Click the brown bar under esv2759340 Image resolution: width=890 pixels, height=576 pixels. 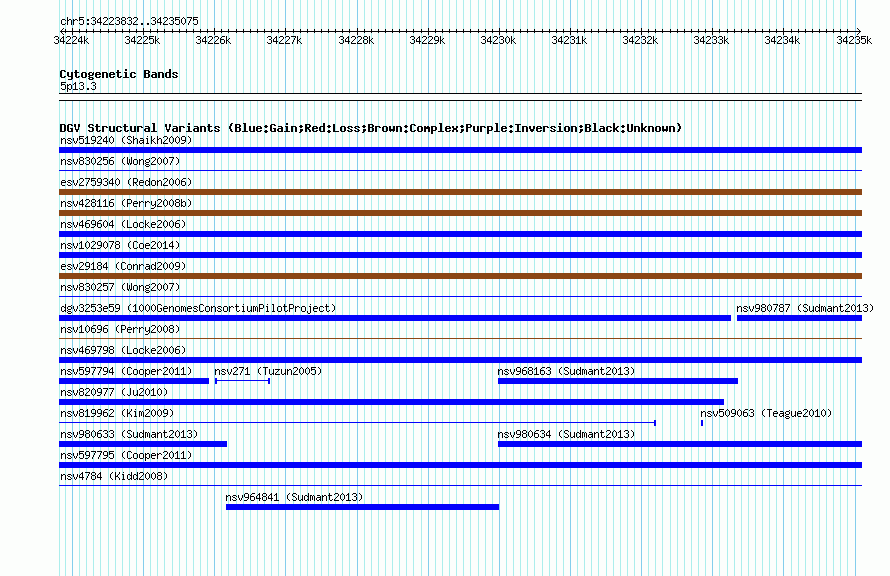coord(460,192)
